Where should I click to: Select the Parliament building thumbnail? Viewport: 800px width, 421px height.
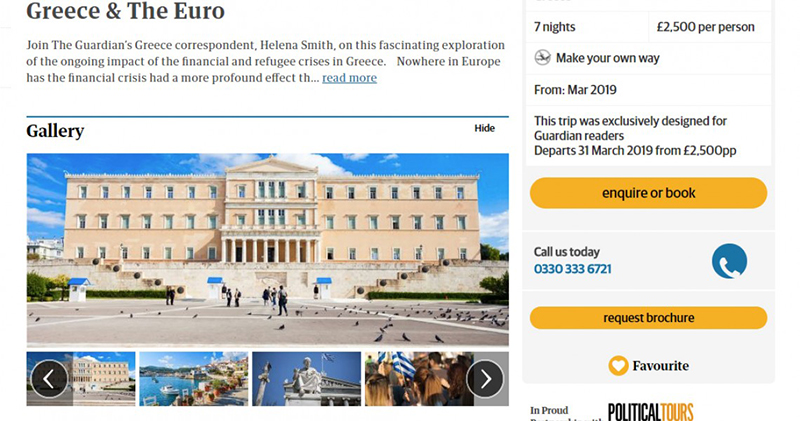pos(81,379)
